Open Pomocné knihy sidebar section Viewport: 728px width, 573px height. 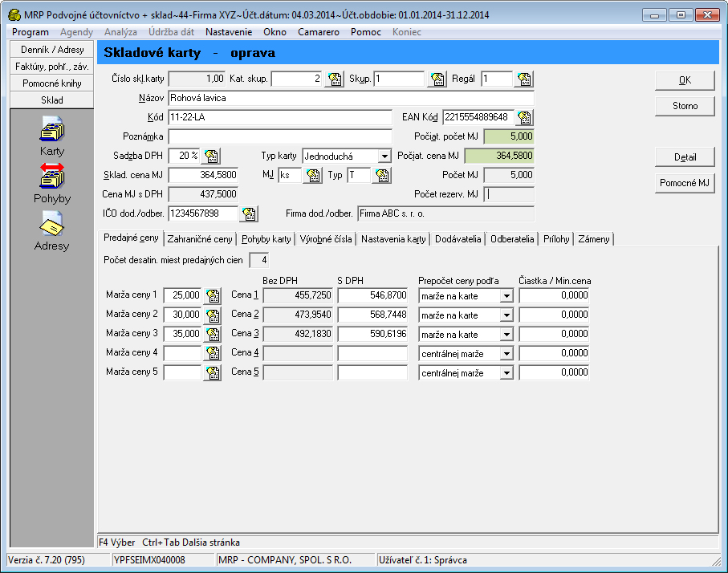[x=52, y=83]
